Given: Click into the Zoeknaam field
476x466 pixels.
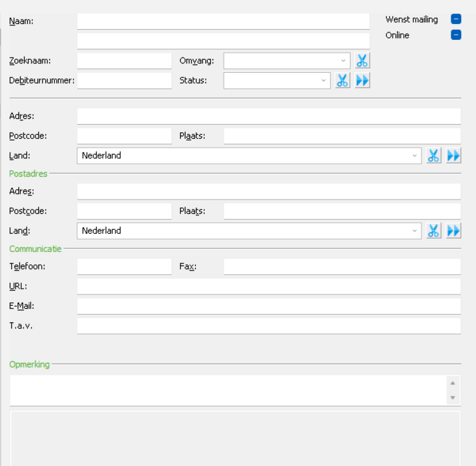Looking at the screenshot, I should click(x=124, y=61).
